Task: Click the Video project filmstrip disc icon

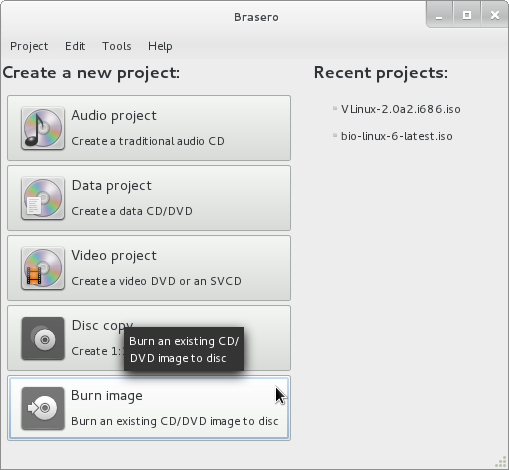Action: [43, 268]
